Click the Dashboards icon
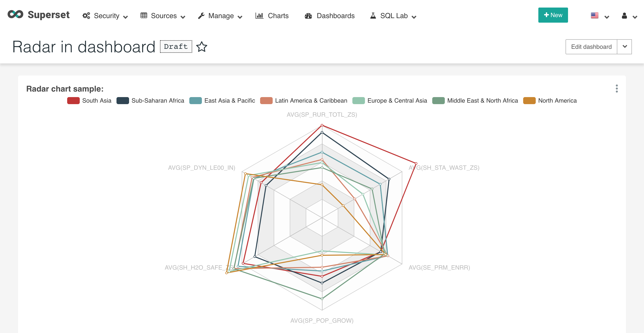 [308, 15]
